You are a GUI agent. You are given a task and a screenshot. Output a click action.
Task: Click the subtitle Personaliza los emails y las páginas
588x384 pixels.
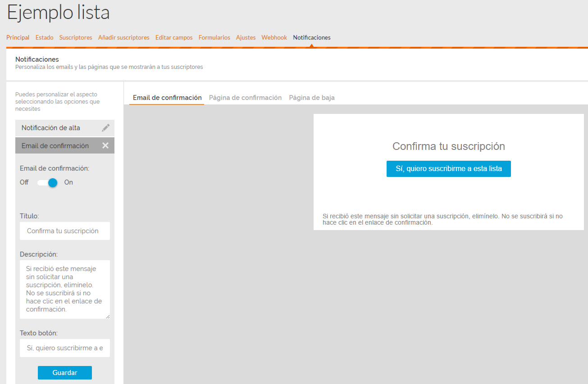(x=109, y=67)
